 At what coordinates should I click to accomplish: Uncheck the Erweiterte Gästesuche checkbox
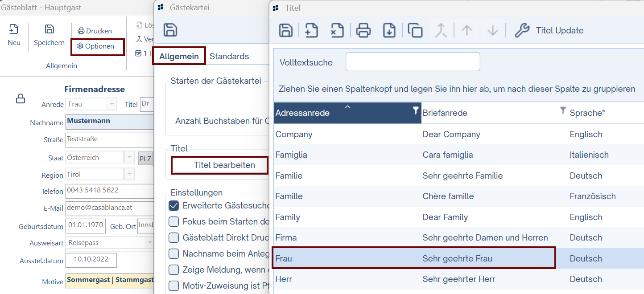point(174,206)
